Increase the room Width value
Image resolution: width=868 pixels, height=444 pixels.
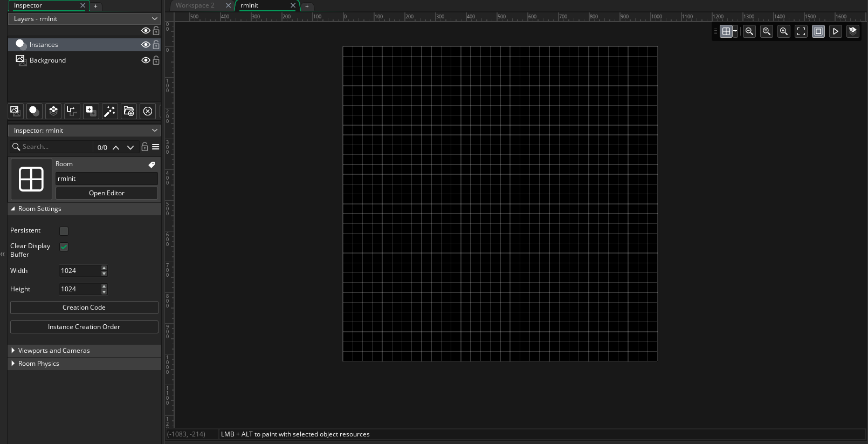(104, 268)
